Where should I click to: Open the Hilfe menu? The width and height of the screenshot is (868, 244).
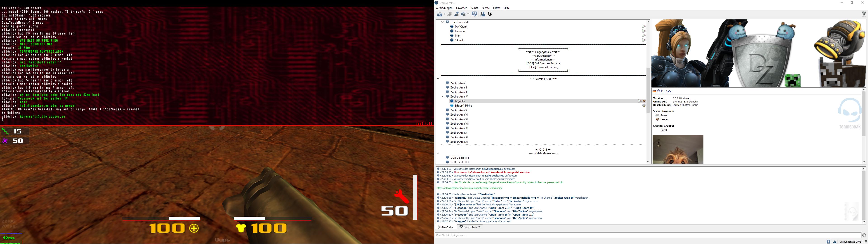(506, 8)
